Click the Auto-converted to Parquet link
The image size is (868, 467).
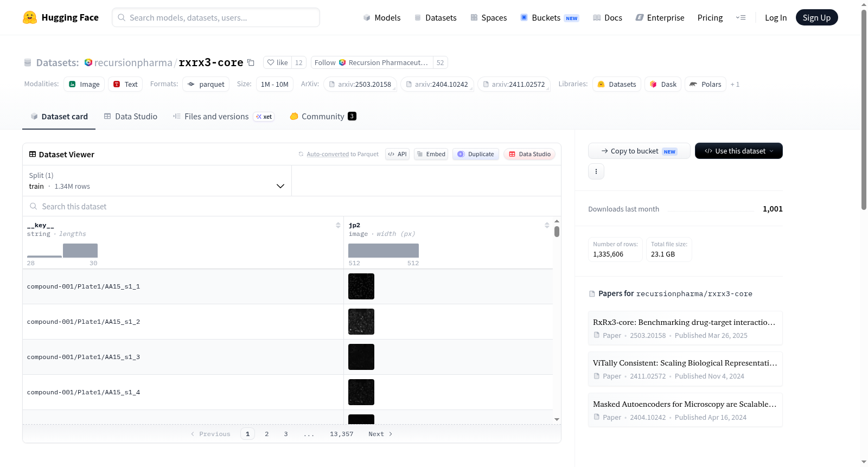click(342, 154)
